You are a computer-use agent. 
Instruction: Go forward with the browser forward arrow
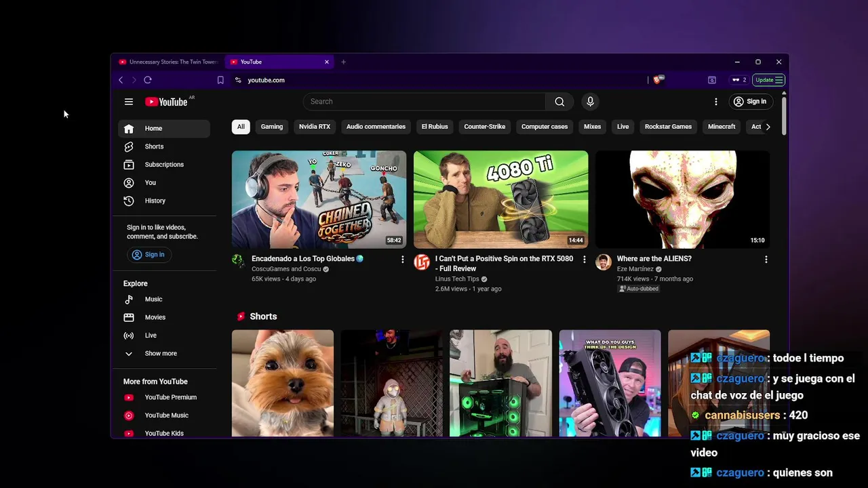pyautogui.click(x=134, y=80)
